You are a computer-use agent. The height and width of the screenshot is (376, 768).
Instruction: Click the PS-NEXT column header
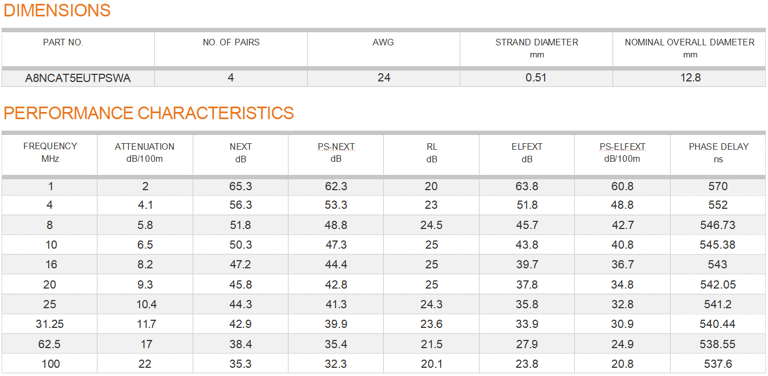336,153
